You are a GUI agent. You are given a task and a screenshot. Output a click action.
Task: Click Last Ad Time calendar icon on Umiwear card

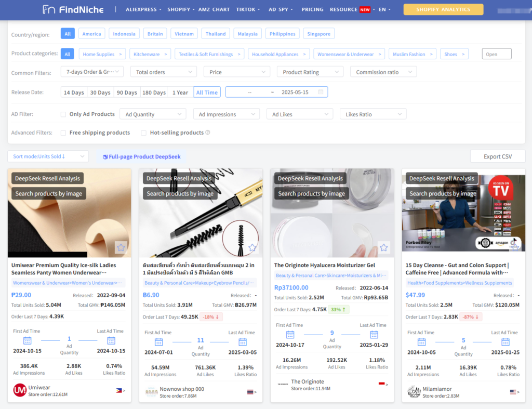pyautogui.click(x=111, y=340)
